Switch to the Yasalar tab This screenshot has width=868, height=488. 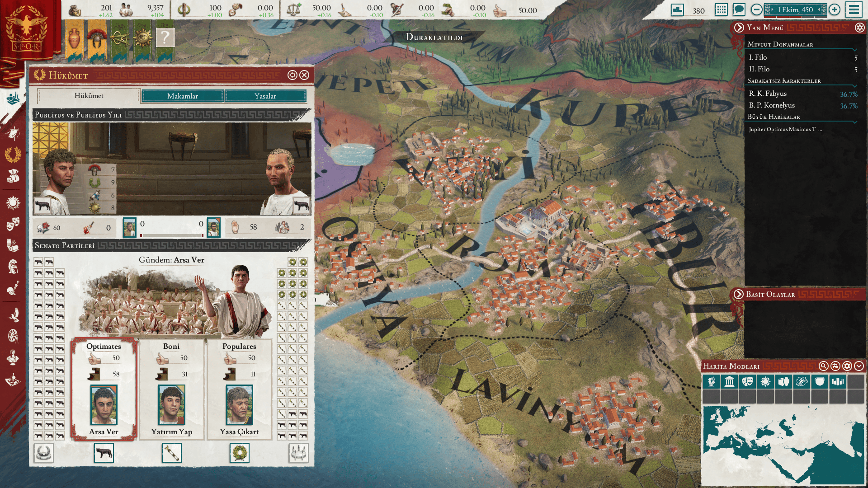265,96
